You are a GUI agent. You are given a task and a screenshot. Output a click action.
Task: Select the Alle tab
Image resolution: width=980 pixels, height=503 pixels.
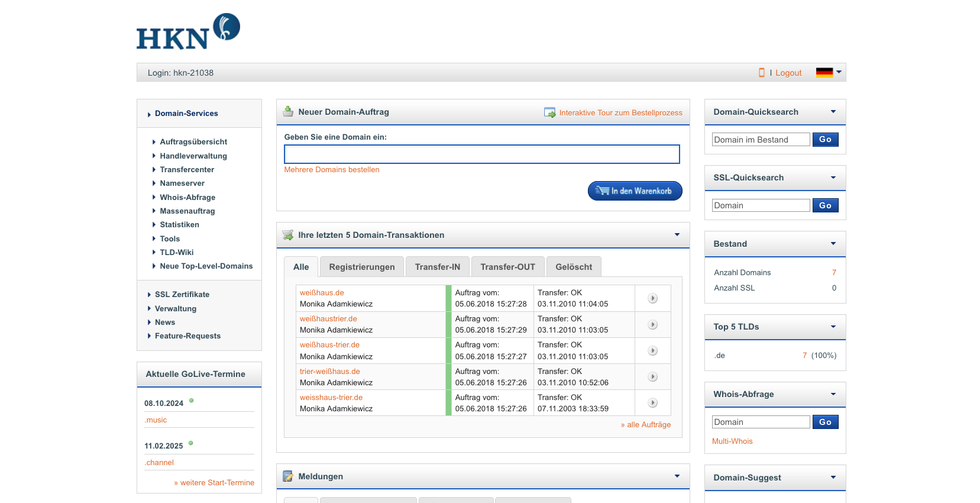coord(301,267)
